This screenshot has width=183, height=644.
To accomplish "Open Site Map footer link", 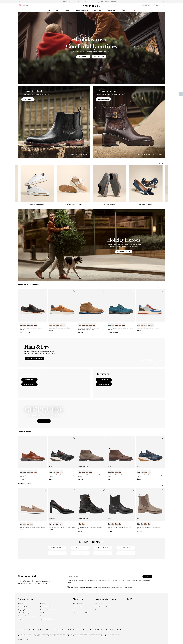I will click(119, 630).
